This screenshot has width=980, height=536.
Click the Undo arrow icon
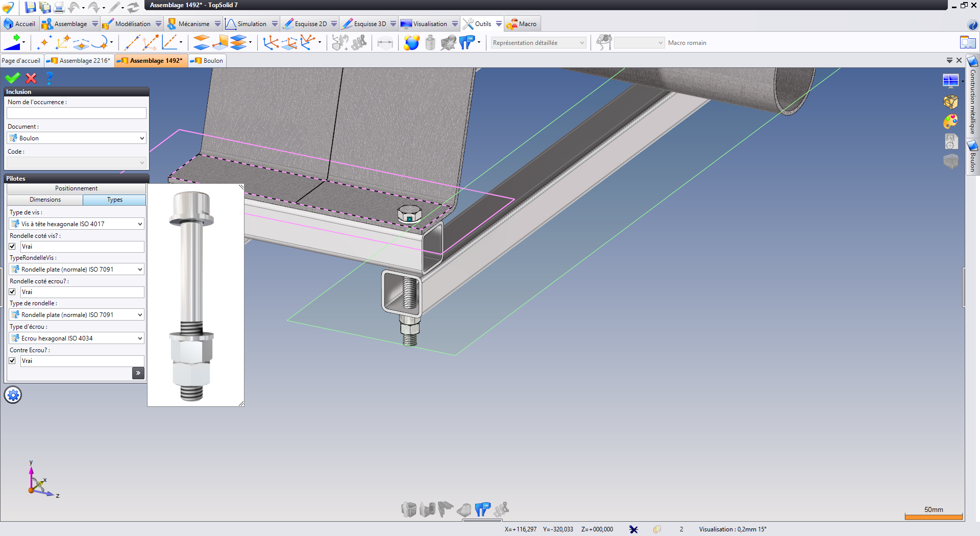(74, 7)
